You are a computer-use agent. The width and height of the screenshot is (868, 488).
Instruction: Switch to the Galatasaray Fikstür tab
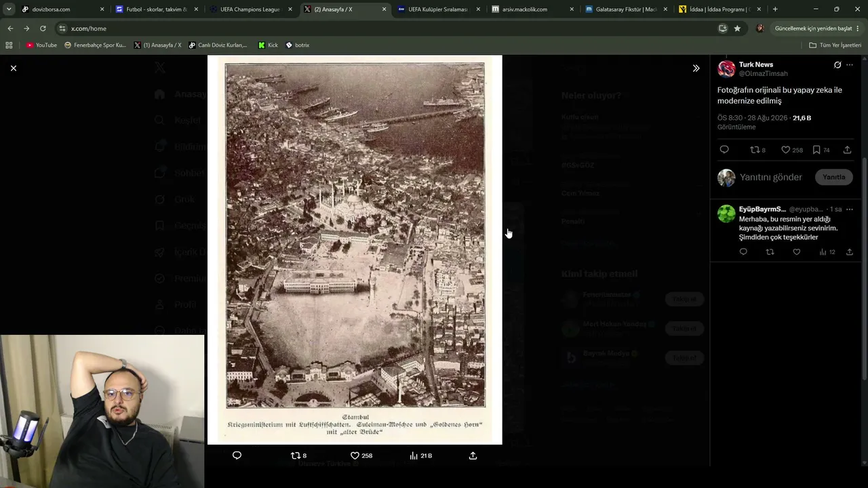[x=625, y=9]
